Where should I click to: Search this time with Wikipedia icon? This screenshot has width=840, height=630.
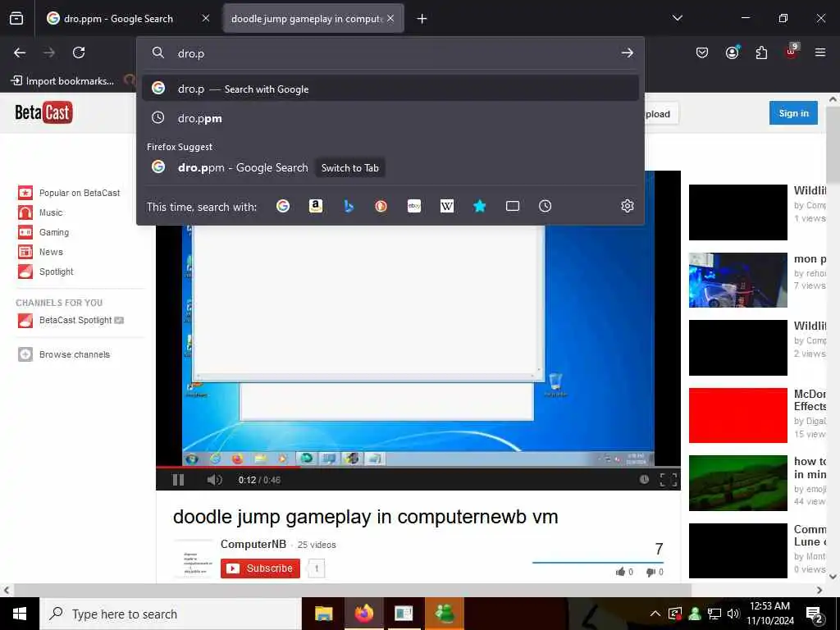point(447,206)
